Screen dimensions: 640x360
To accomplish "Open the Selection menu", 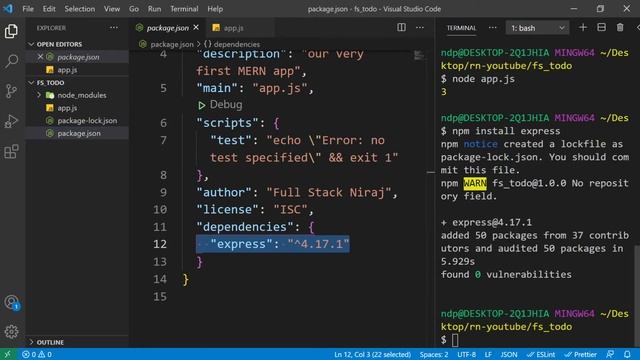I will point(80,9).
